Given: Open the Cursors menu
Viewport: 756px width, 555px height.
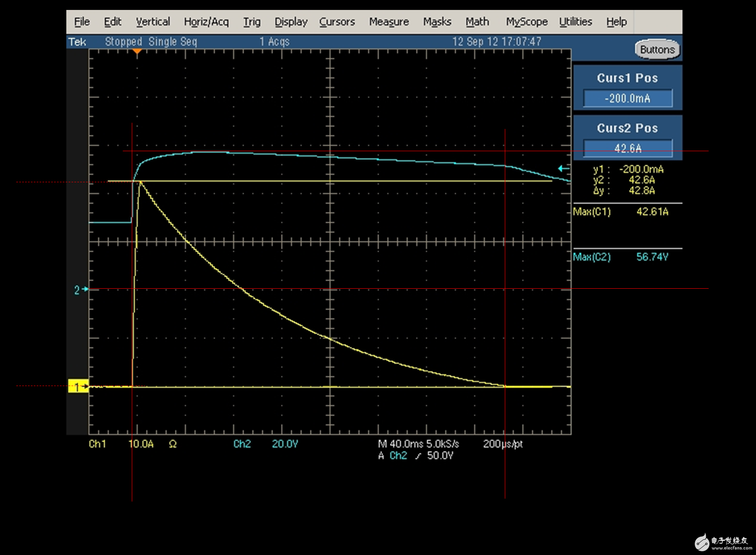Looking at the screenshot, I should [x=337, y=22].
